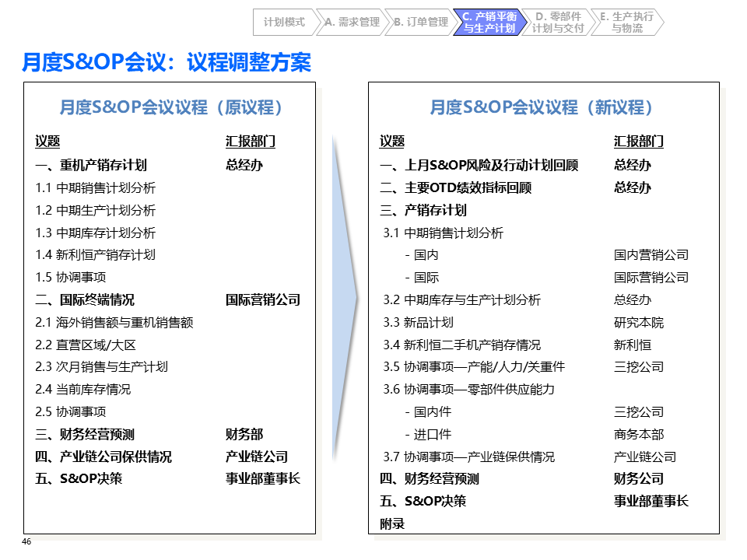Viewport: 747px width, 560px height.
Task: Click 3.5 协调事项—产能/人力/关重件
Action: 474,367
